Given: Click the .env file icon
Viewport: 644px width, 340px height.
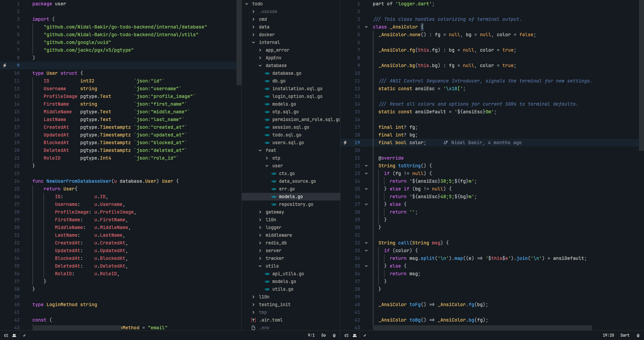Looking at the screenshot, I should coord(254,328).
